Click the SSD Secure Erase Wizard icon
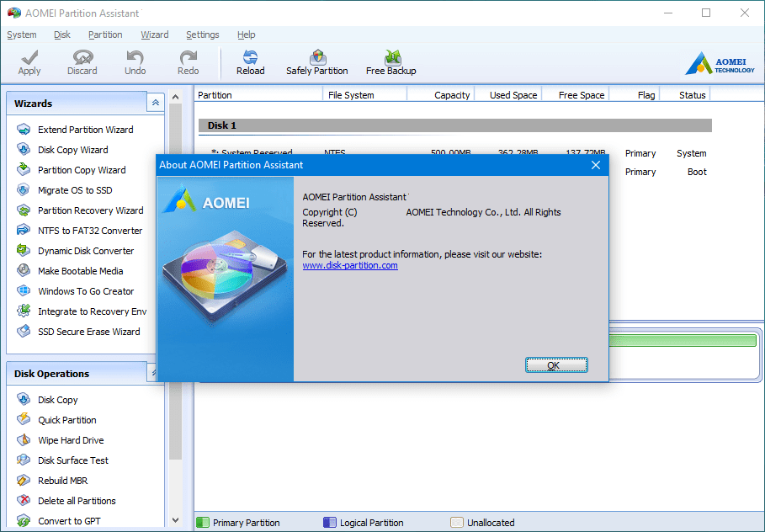Image resolution: width=765 pixels, height=532 pixels. tap(24, 332)
